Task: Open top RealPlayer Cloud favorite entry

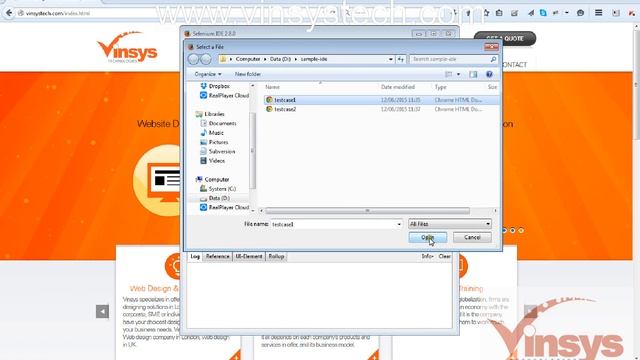Action: [x=224, y=95]
